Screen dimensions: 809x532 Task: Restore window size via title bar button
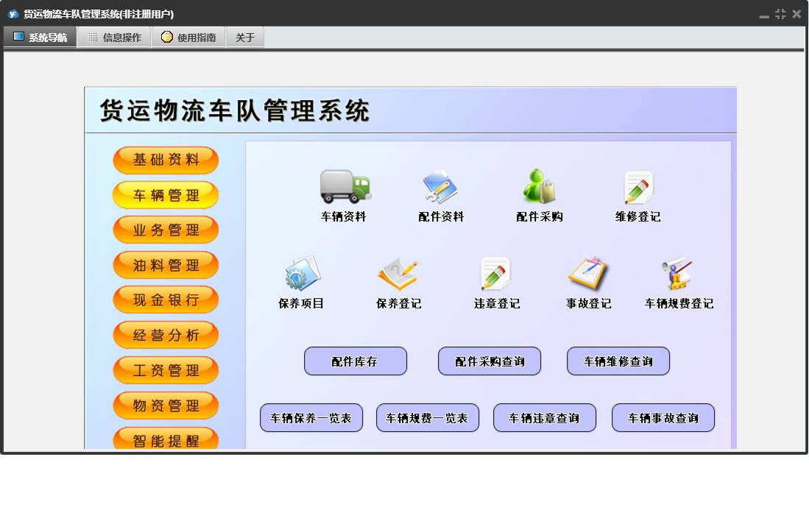click(780, 14)
